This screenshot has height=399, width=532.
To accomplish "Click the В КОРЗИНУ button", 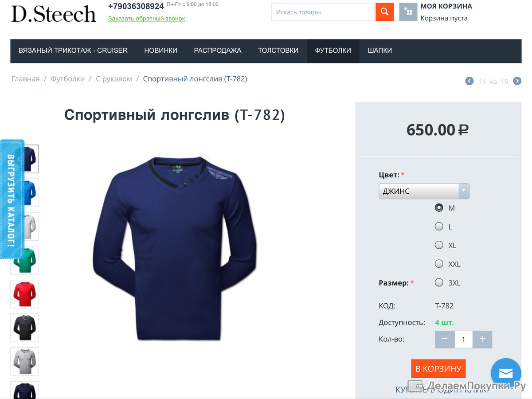I will (x=438, y=368).
